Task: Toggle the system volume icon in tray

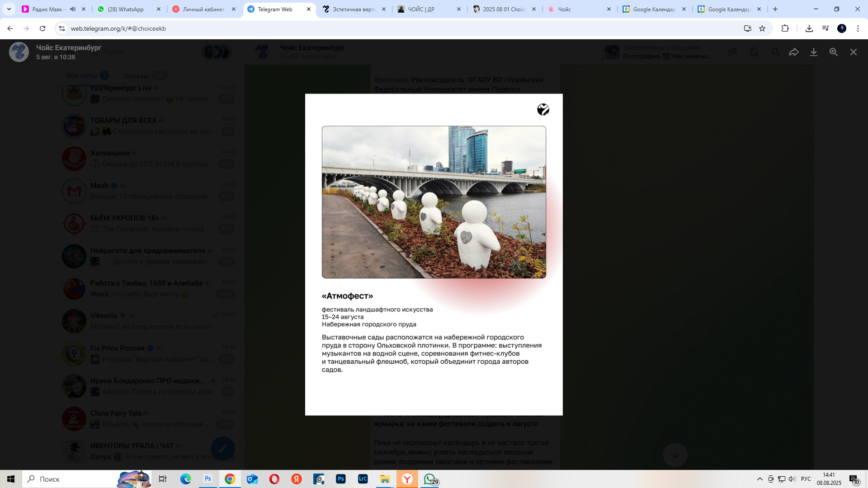Action: pos(792,479)
